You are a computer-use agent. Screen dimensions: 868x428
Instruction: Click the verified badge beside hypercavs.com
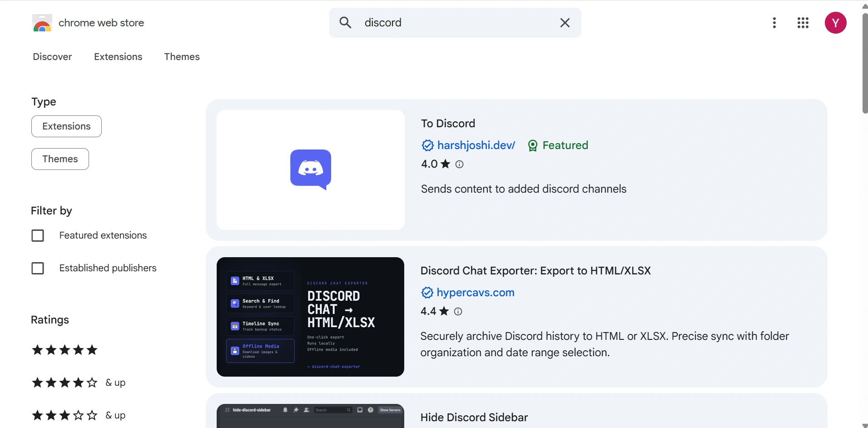(x=427, y=293)
